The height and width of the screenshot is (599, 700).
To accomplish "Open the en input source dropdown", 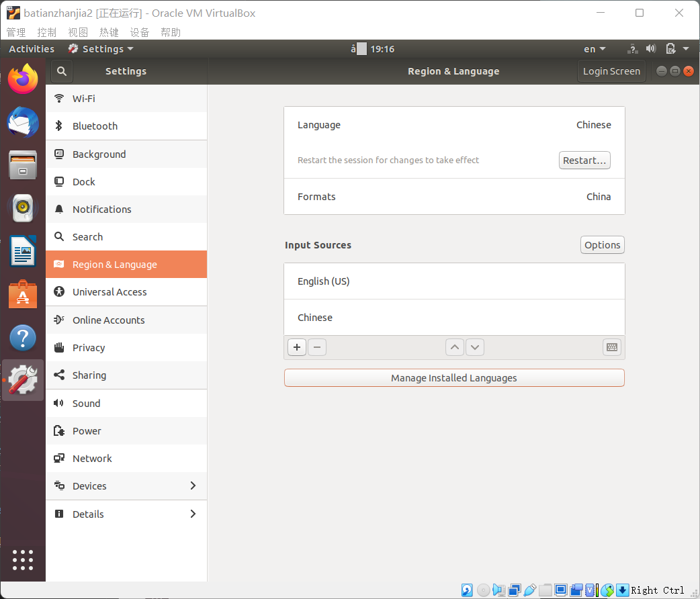I will coord(595,49).
